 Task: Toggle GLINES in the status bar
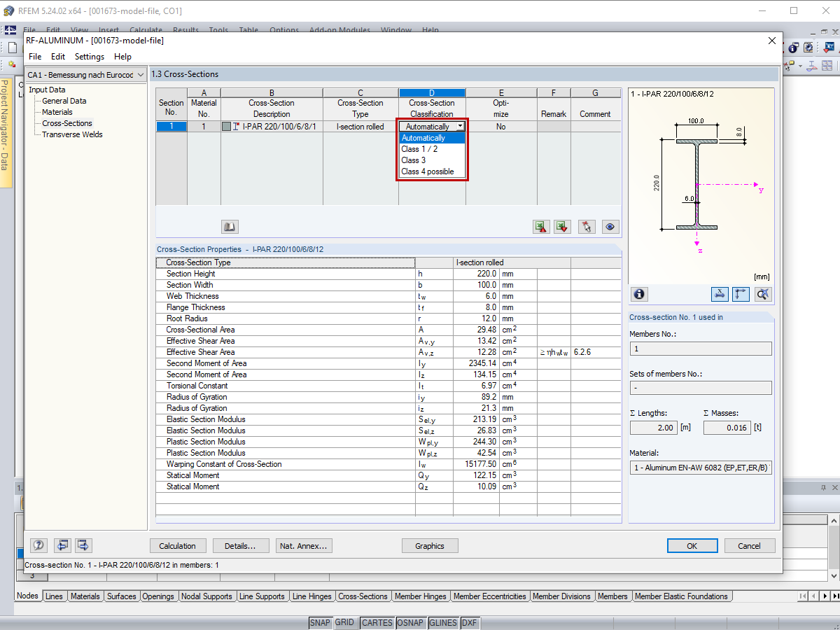click(443, 623)
